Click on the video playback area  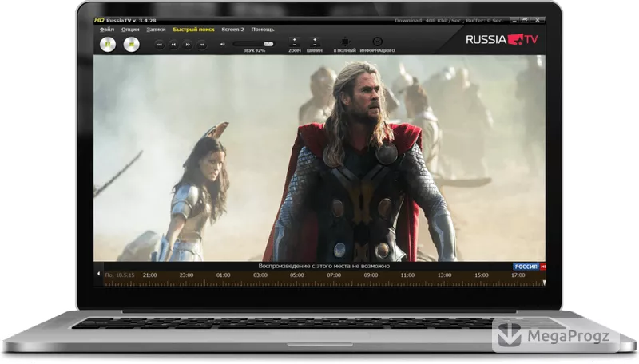(319, 158)
